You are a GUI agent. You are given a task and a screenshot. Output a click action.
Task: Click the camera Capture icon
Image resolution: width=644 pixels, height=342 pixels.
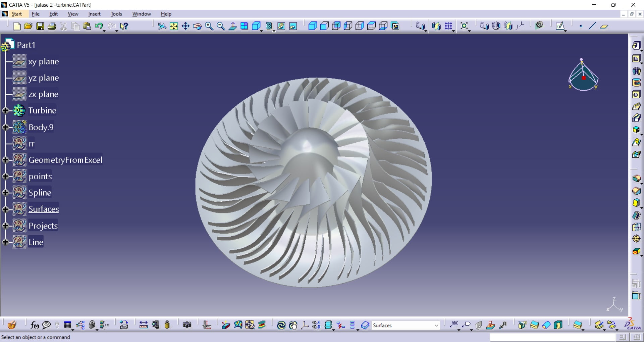click(x=187, y=325)
